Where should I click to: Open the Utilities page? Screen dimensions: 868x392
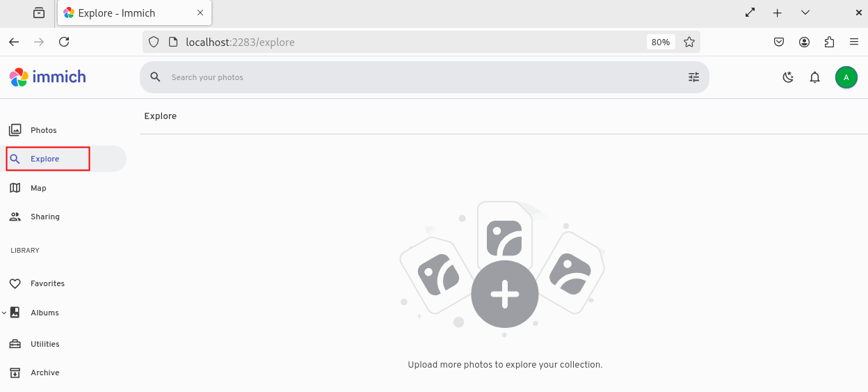pyautogui.click(x=45, y=344)
